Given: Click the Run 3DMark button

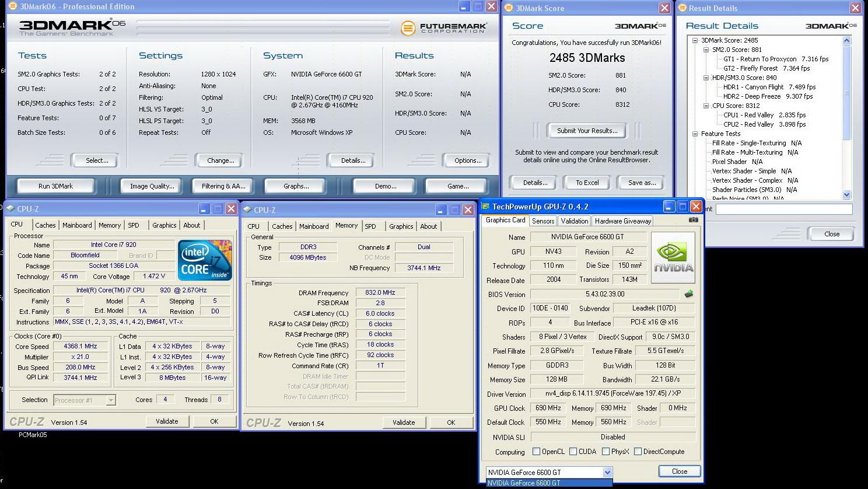Looking at the screenshot, I should (56, 186).
